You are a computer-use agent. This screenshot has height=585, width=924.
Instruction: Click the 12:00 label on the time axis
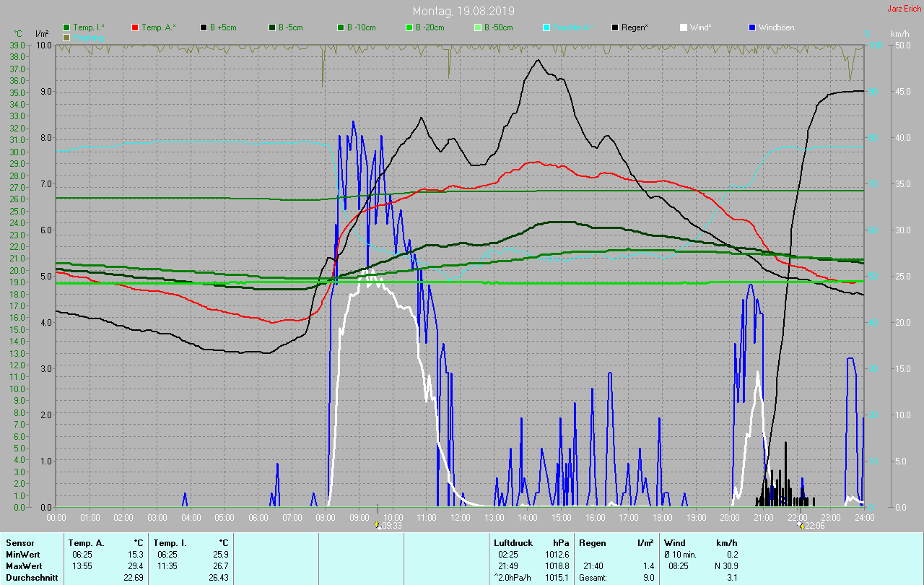460,517
